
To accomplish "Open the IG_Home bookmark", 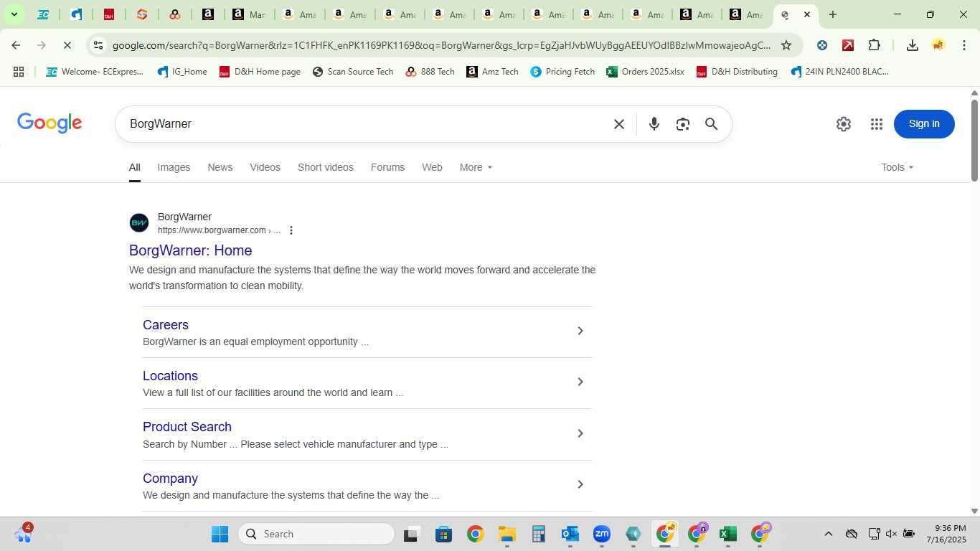I will click(182, 72).
